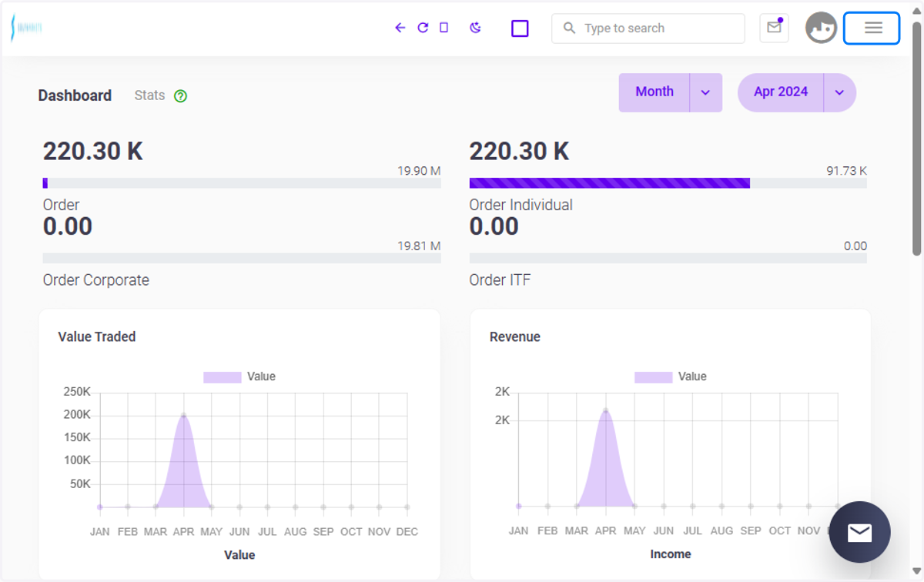
Task: Click the green help question icon
Action: tap(180, 96)
